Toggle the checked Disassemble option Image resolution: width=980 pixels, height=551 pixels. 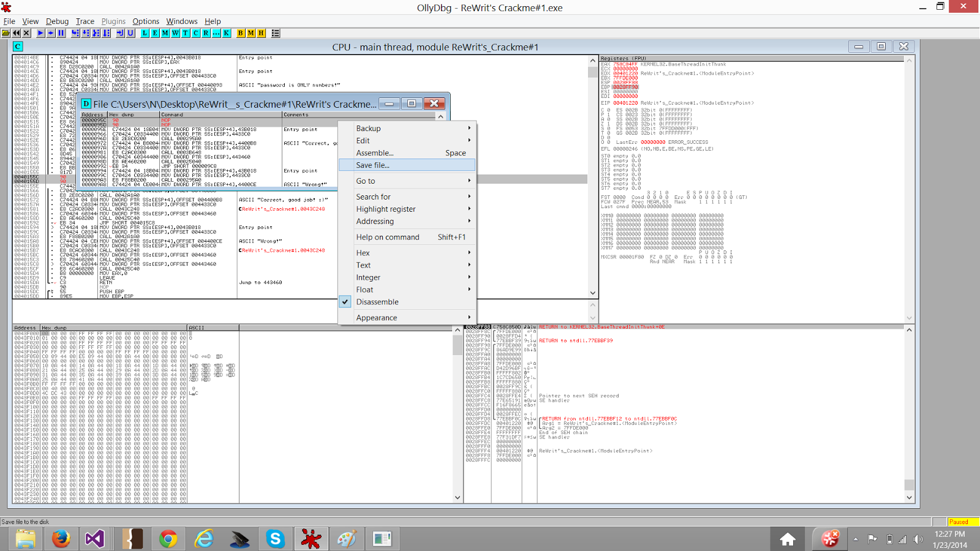407,302
